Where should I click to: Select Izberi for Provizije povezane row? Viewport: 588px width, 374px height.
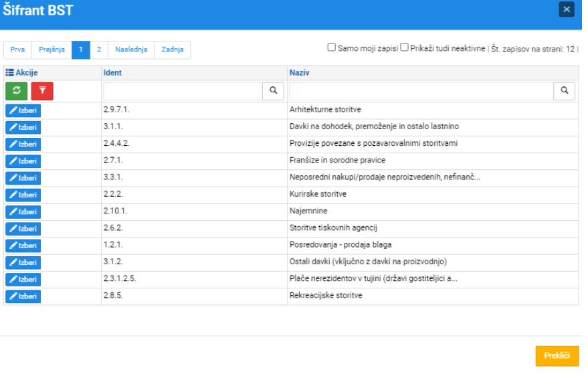click(23, 145)
